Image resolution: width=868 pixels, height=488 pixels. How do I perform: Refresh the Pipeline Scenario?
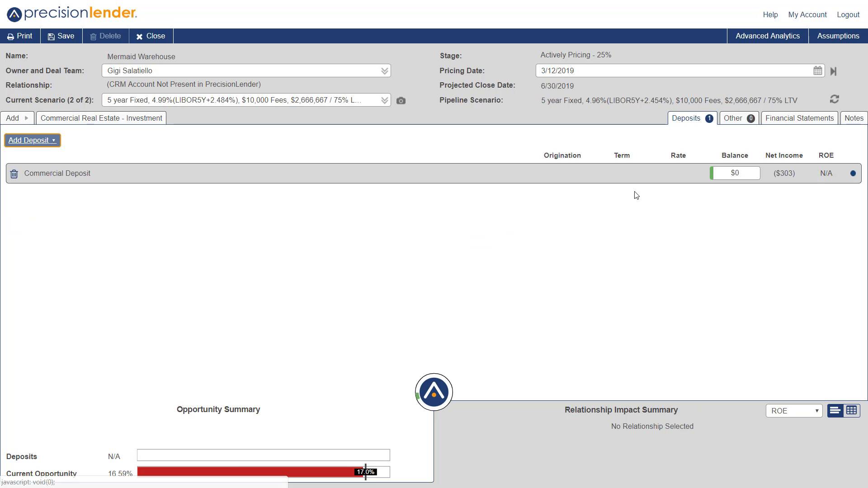(835, 99)
